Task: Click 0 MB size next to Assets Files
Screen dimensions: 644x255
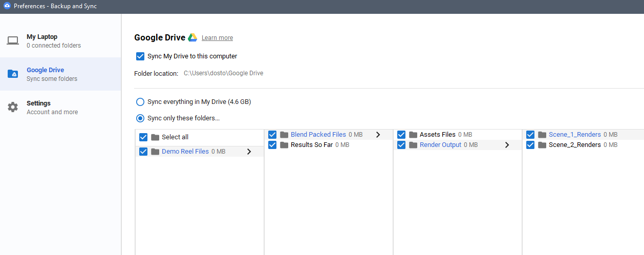Action: (465, 135)
